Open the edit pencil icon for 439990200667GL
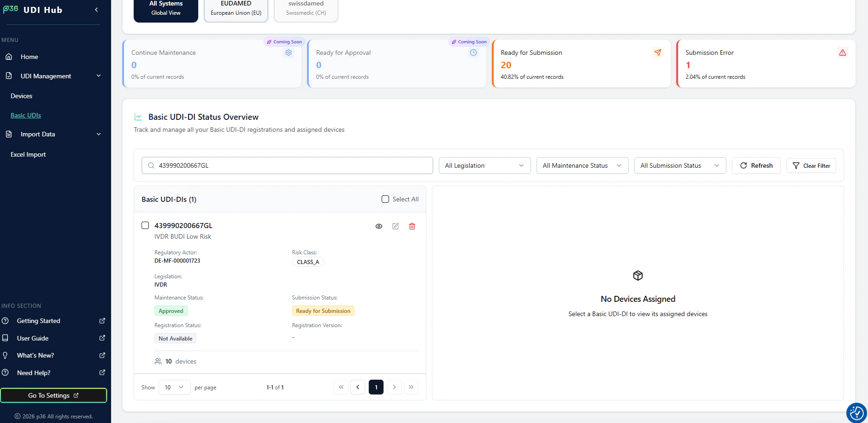868x423 pixels. (x=396, y=226)
